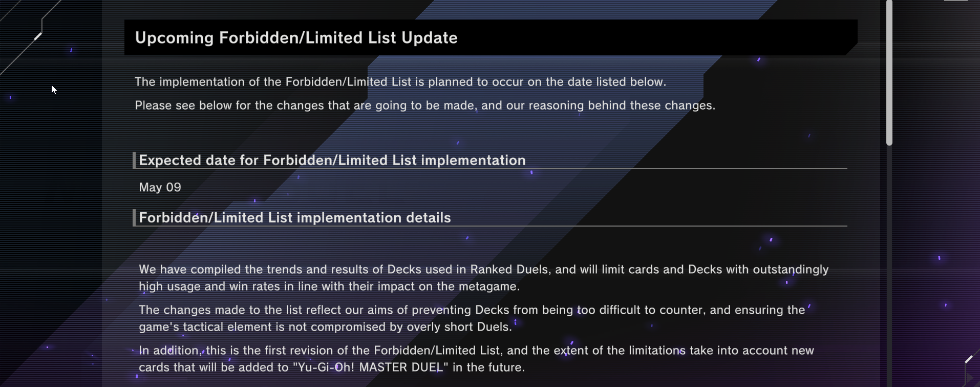Click the vertical marker beside implementation details heading
This screenshot has height=387, width=980.
[x=134, y=218]
